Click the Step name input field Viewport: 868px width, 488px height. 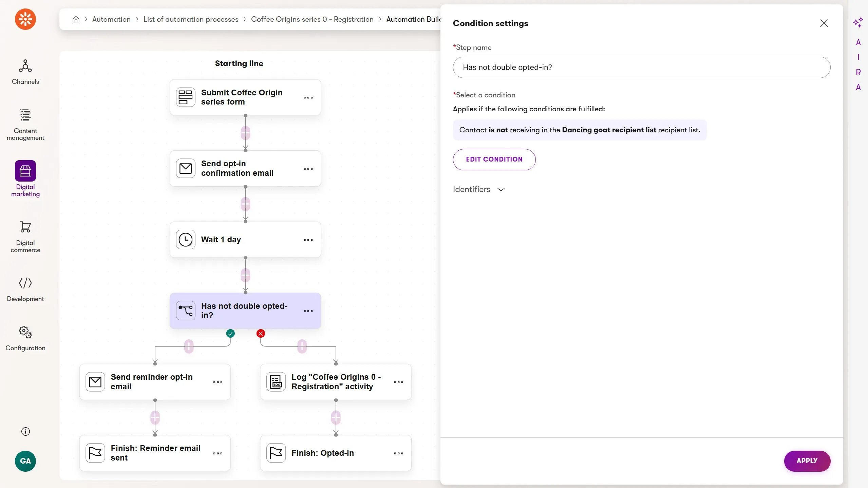pos(641,67)
